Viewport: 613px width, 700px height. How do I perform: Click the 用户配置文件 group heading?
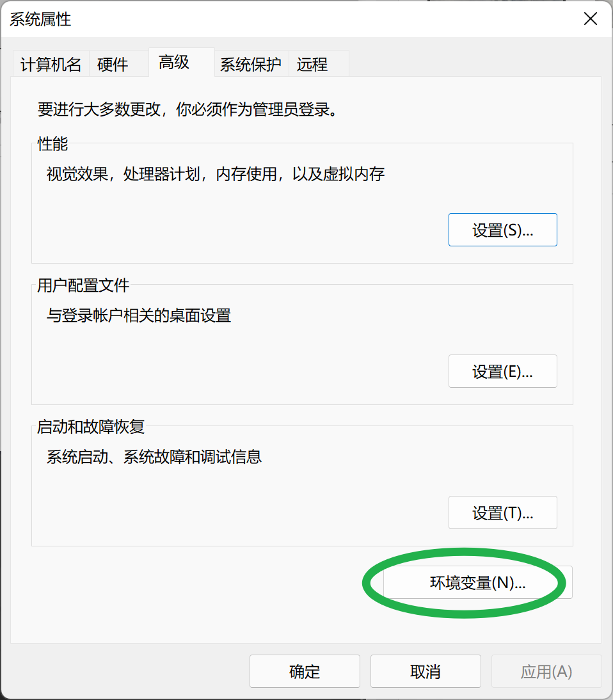83,285
